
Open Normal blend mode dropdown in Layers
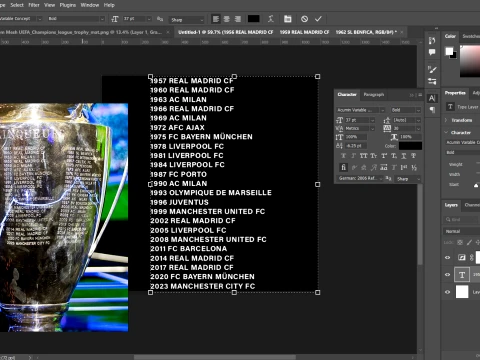pos(461,231)
